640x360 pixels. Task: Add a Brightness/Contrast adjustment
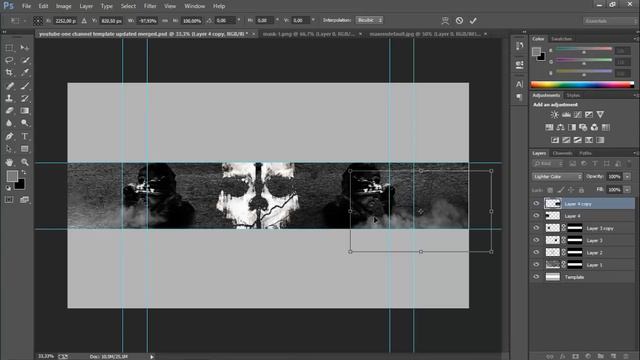point(554,115)
